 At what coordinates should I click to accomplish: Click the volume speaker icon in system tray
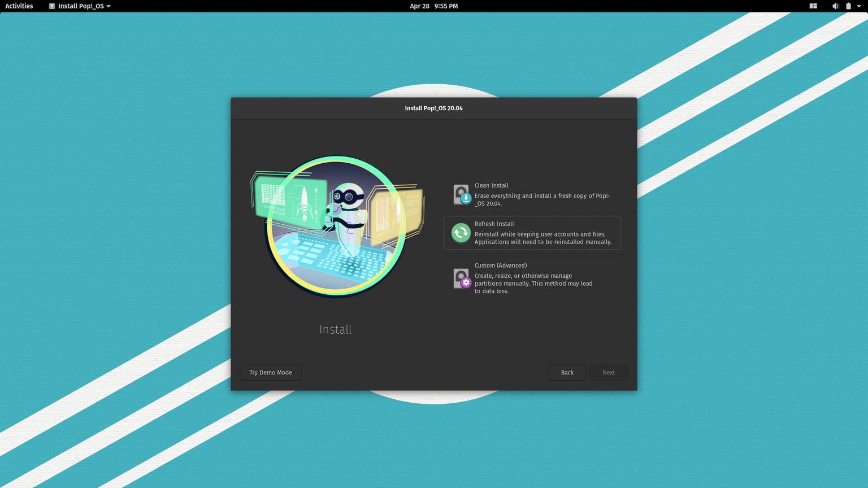pyautogui.click(x=835, y=6)
